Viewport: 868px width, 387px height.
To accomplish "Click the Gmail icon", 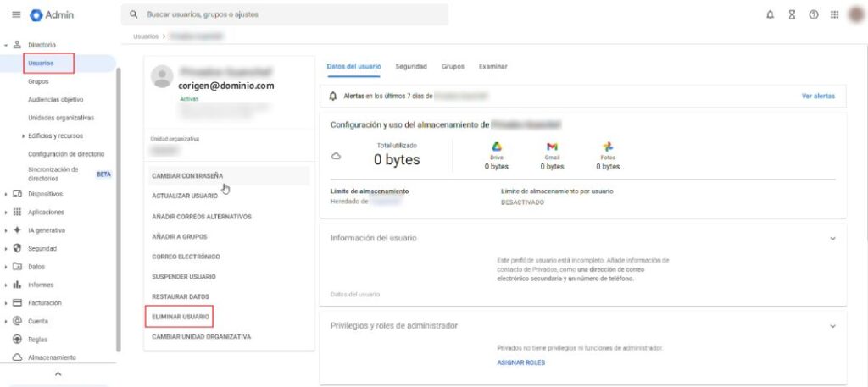I will coord(552,147).
